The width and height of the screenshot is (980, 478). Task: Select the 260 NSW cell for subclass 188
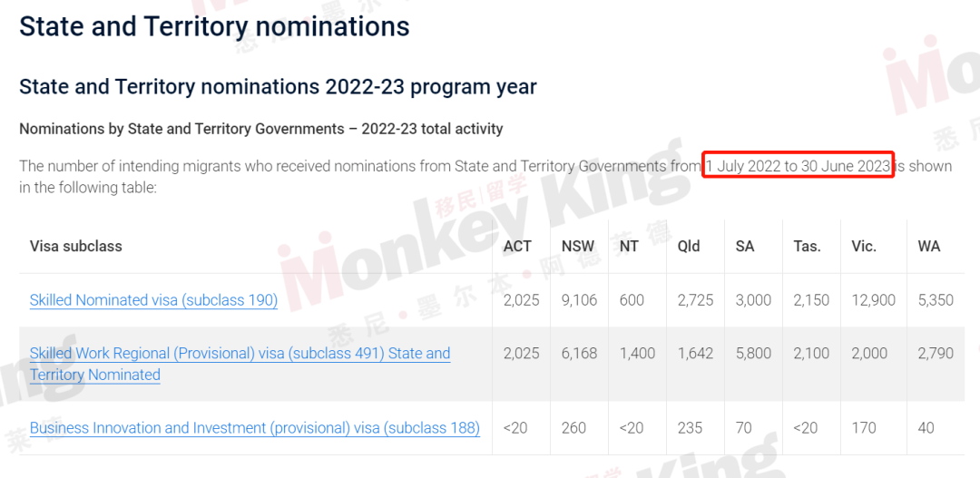pyautogui.click(x=573, y=428)
